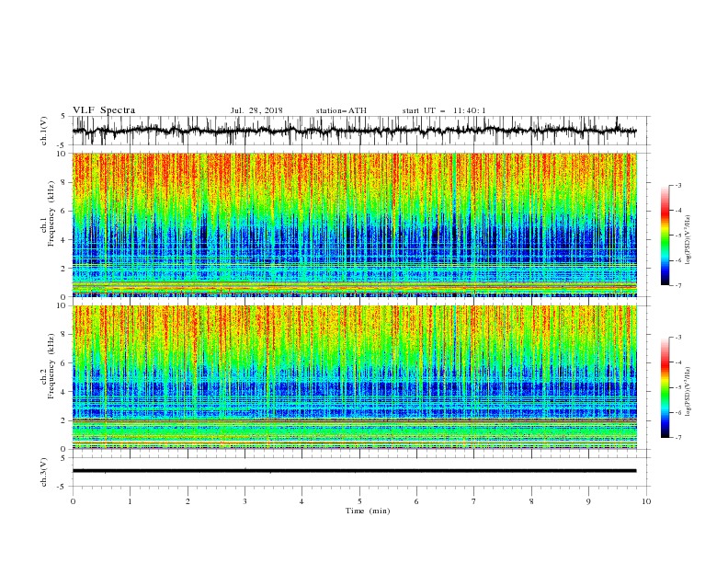Click inside the ch.1 spectrogram panel
This screenshot has height=563, width=728.
tap(355, 224)
